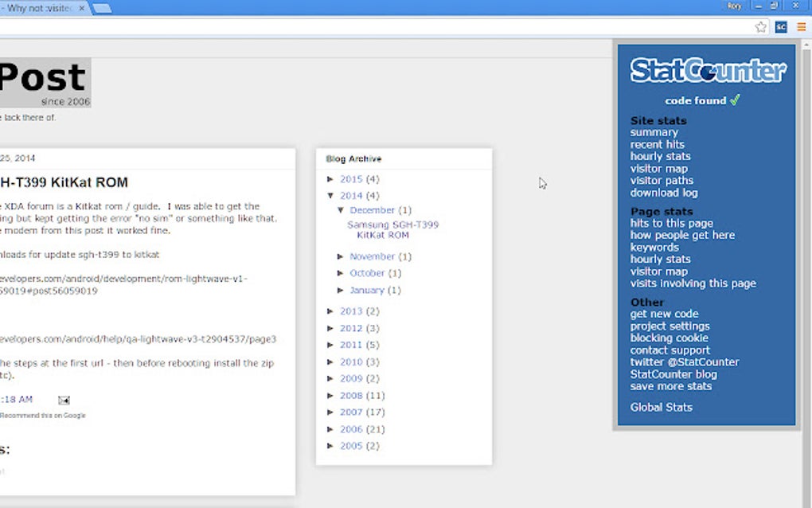Open the Samsung SGH-T399 KitKat ROM post
Image resolution: width=812 pixels, height=508 pixels.
click(392, 230)
